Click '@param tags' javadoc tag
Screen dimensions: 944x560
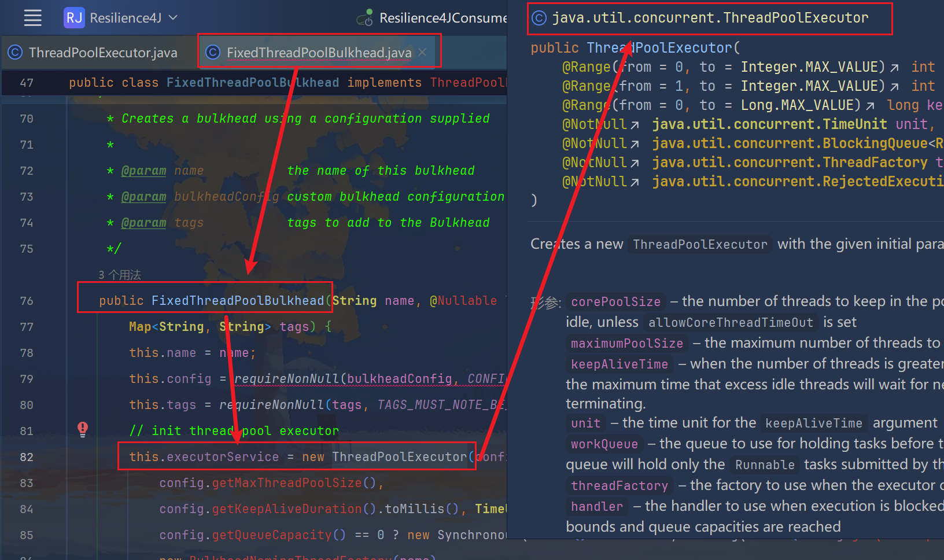click(x=162, y=223)
